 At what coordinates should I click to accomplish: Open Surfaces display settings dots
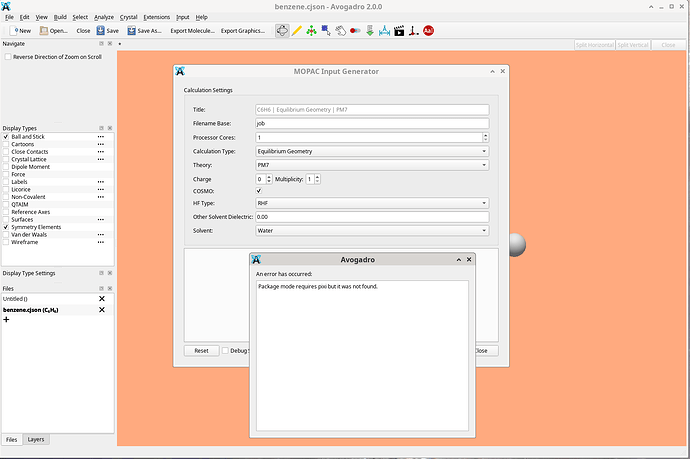pos(101,220)
